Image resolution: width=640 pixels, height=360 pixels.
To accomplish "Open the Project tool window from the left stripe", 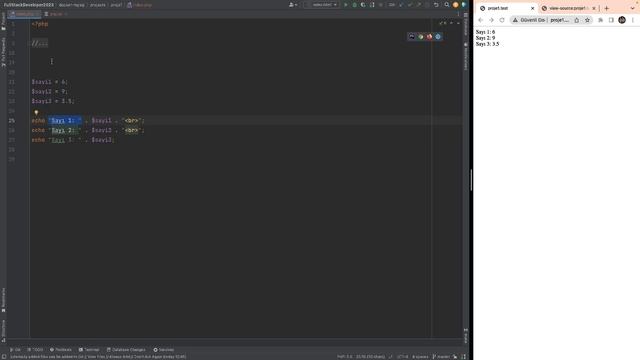I will tap(3, 21).
